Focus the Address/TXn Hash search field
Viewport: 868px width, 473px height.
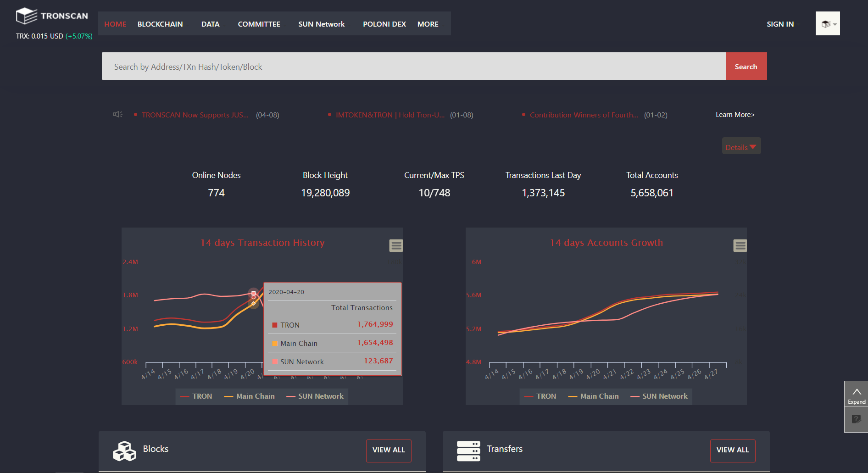[413, 67]
